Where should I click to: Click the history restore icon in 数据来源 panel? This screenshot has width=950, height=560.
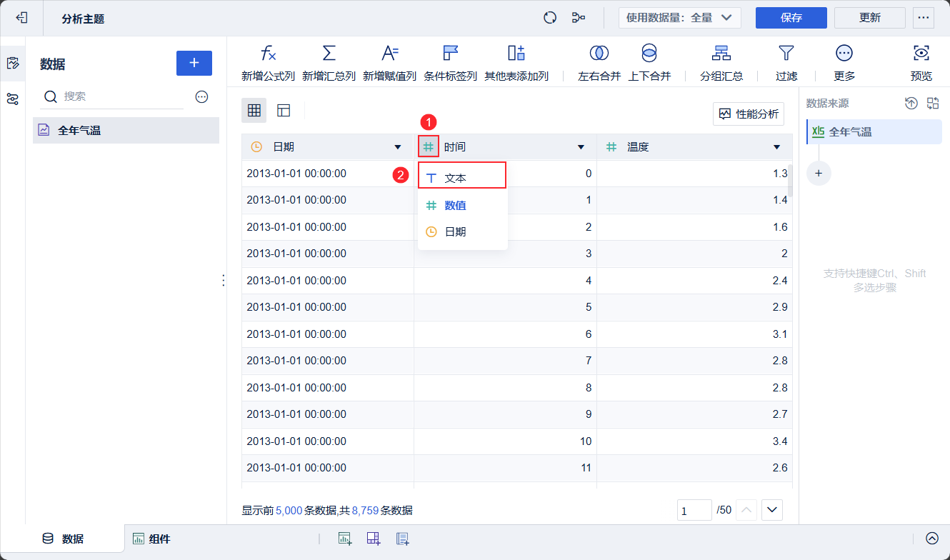pyautogui.click(x=911, y=104)
